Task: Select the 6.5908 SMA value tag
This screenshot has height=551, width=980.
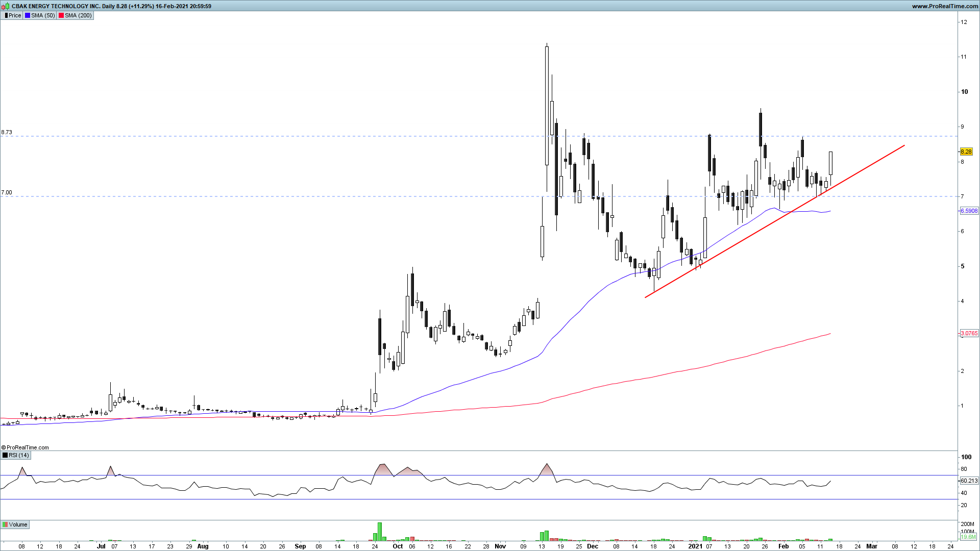Action: [x=969, y=211]
